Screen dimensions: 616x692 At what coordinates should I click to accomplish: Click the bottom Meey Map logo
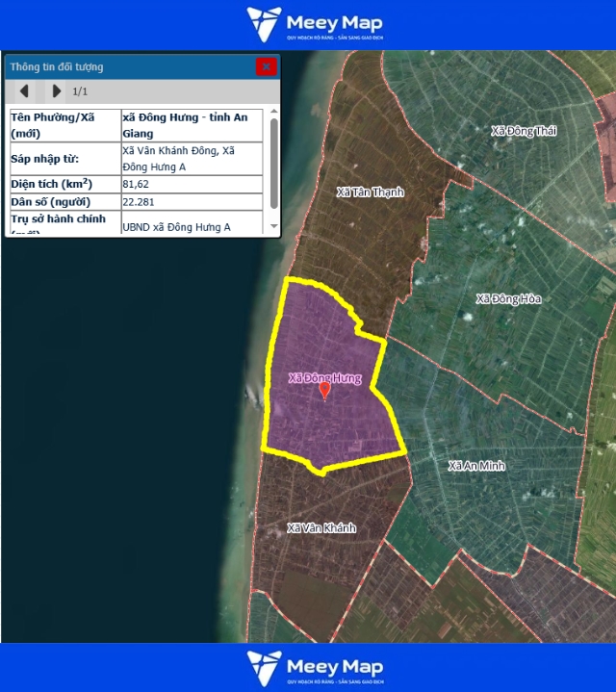point(315,668)
